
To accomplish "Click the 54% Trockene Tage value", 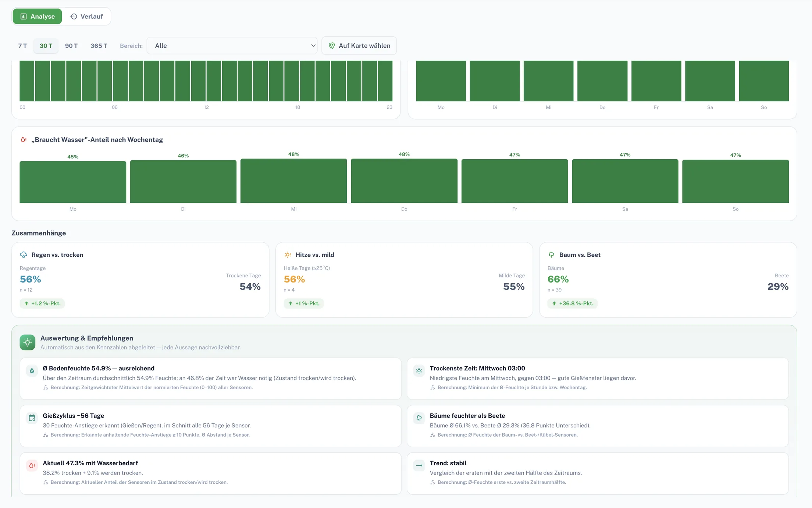I will tap(250, 287).
